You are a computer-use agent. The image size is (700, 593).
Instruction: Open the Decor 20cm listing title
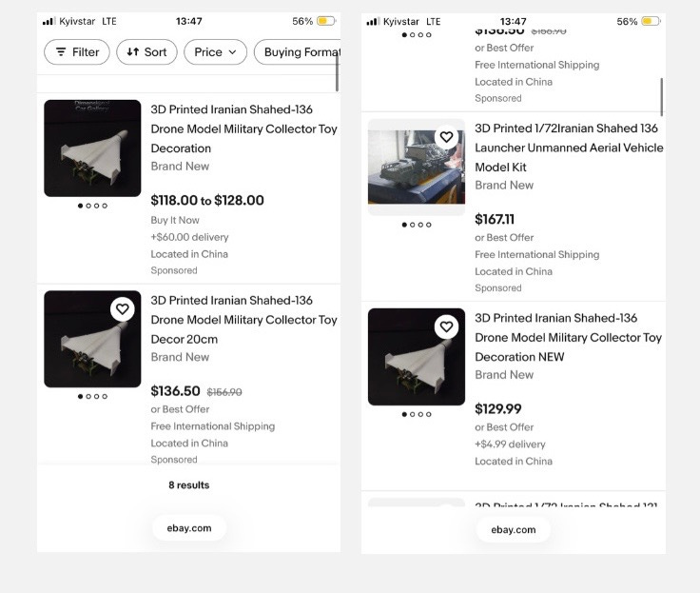click(x=243, y=320)
